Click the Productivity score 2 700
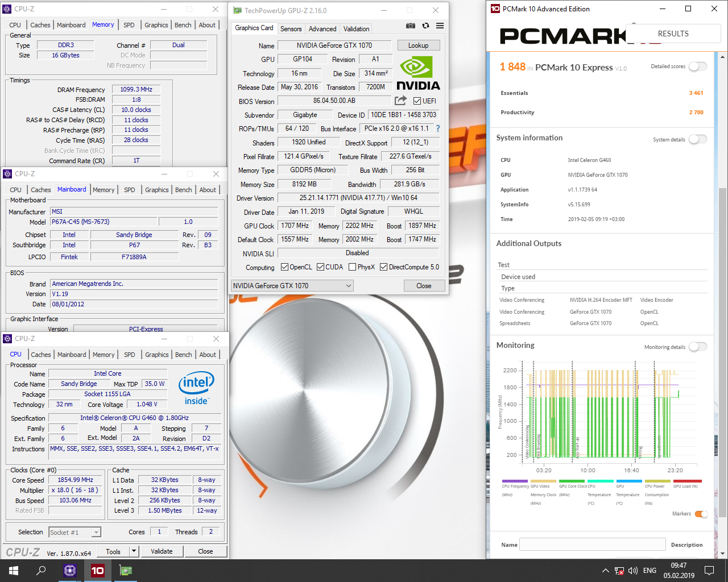The height and width of the screenshot is (582, 728). [x=696, y=113]
